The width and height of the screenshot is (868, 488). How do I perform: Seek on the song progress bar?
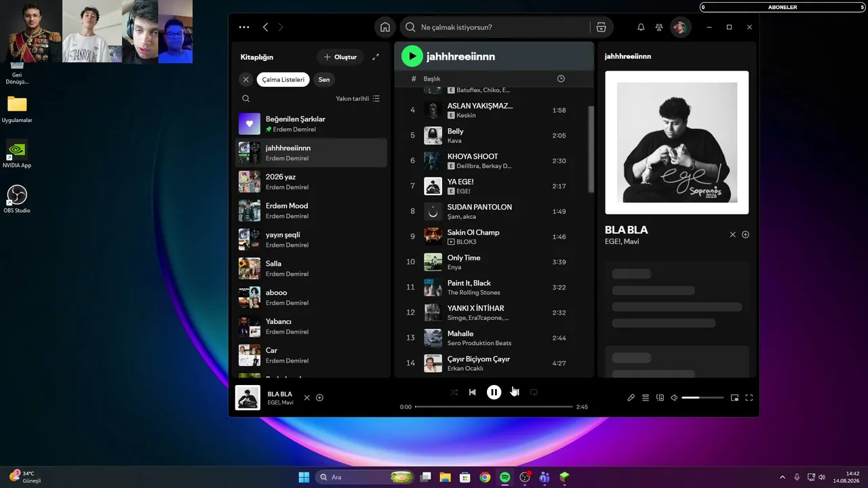(494, 407)
